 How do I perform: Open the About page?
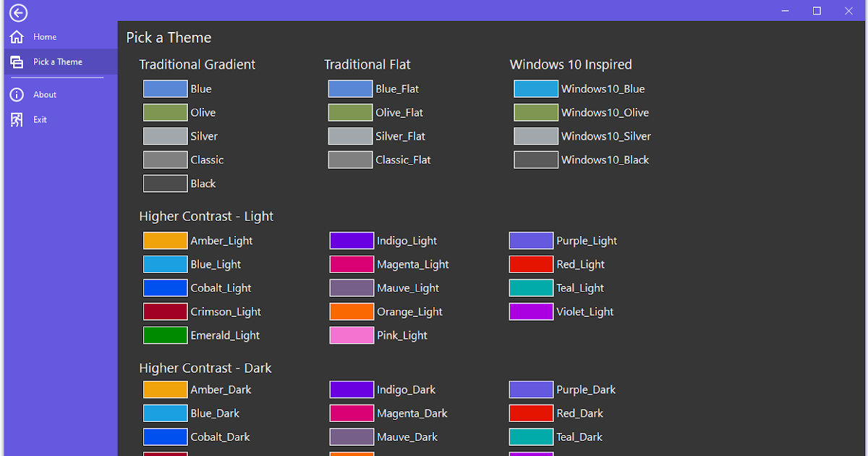(43, 94)
